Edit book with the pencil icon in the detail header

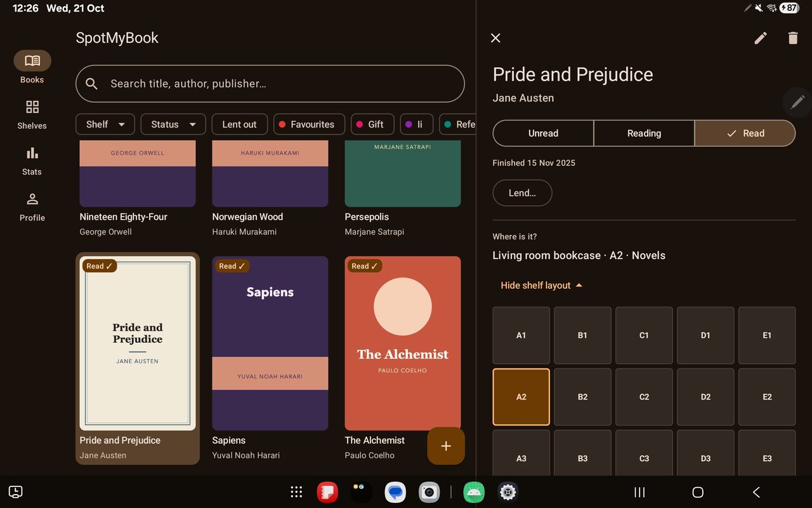(x=761, y=38)
